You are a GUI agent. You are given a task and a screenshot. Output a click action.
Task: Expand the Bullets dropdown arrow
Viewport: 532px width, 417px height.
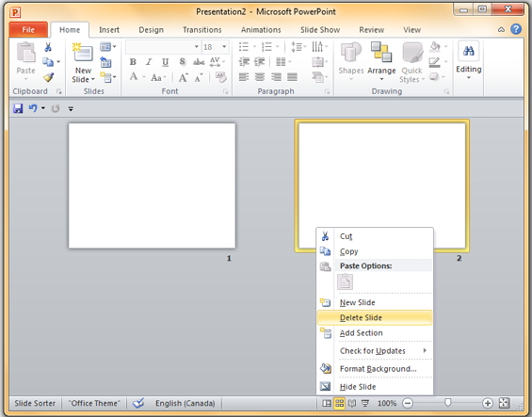point(254,46)
